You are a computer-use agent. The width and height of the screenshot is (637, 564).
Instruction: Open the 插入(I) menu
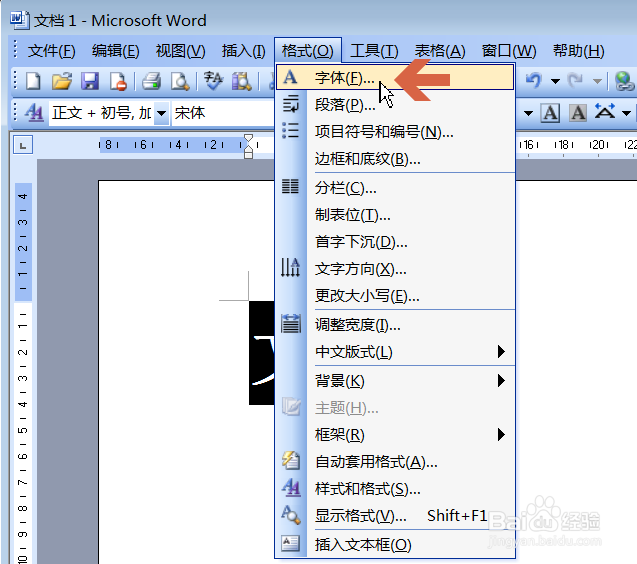click(243, 51)
